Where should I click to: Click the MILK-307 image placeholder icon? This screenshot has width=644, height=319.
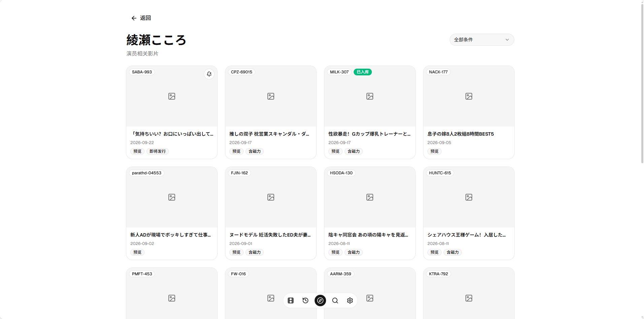click(x=370, y=96)
